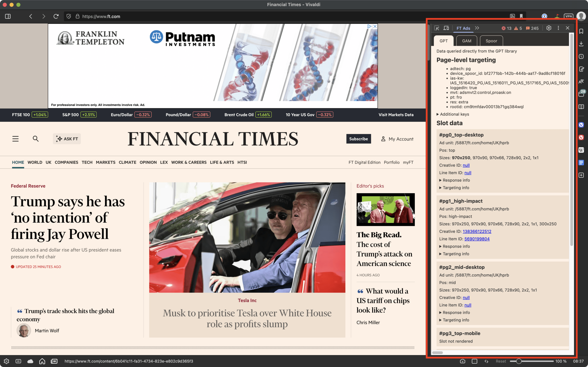Open Vivaldi downloads panel icon

click(581, 44)
